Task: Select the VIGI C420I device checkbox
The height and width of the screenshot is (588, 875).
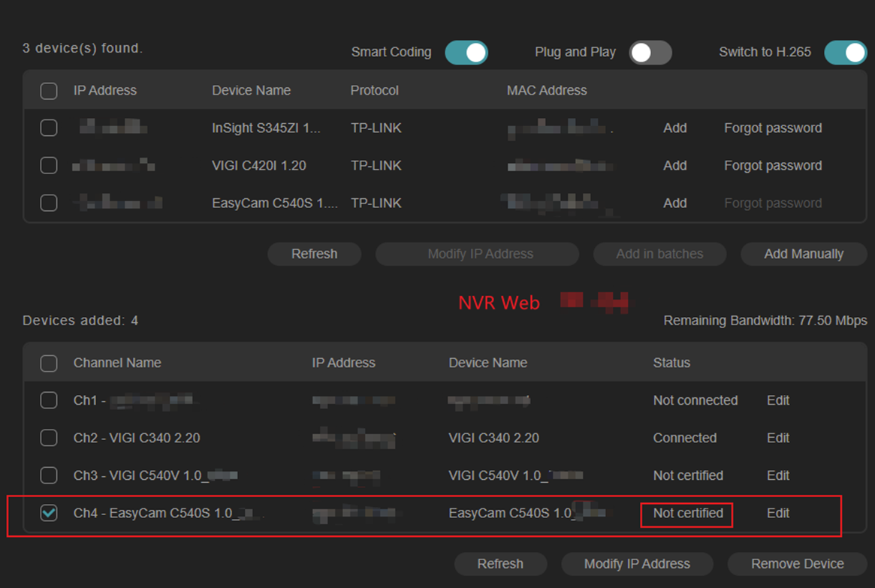Action: click(x=49, y=166)
